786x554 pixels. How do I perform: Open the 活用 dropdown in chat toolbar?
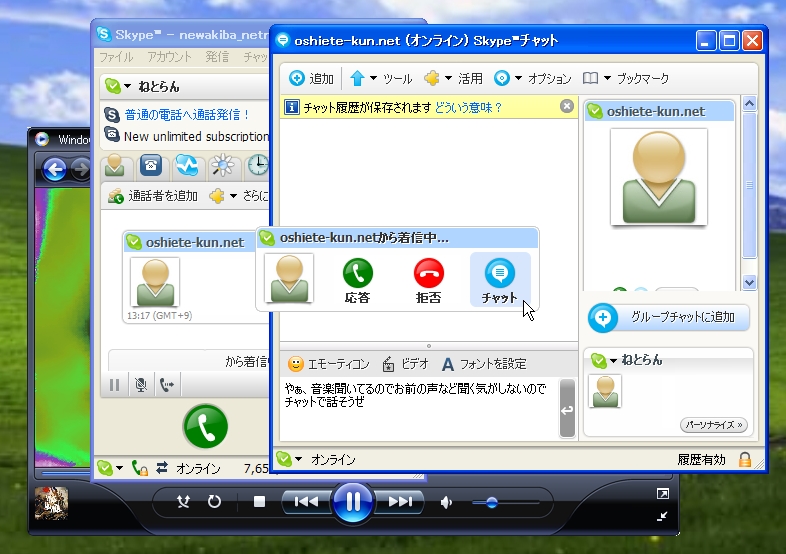coord(453,78)
